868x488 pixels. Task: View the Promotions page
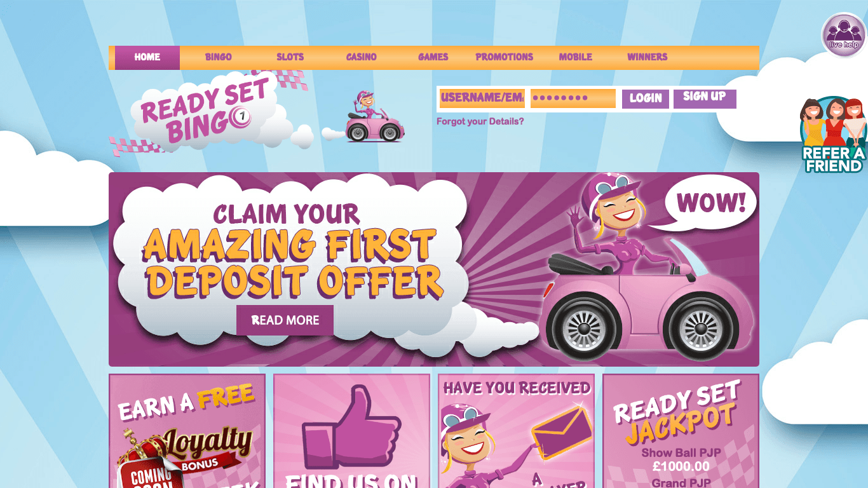pos(505,57)
